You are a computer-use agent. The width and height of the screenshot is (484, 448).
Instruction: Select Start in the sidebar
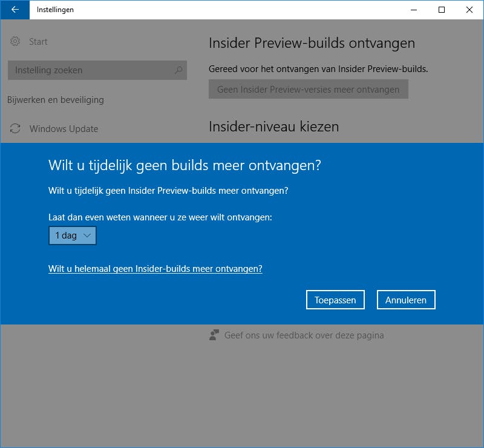click(x=38, y=42)
